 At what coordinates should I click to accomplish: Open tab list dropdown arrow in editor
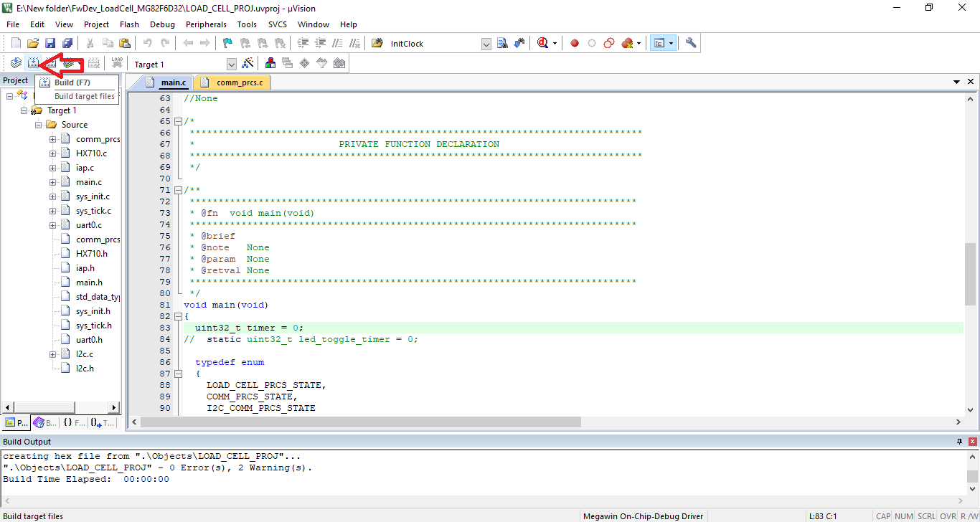[x=956, y=82]
